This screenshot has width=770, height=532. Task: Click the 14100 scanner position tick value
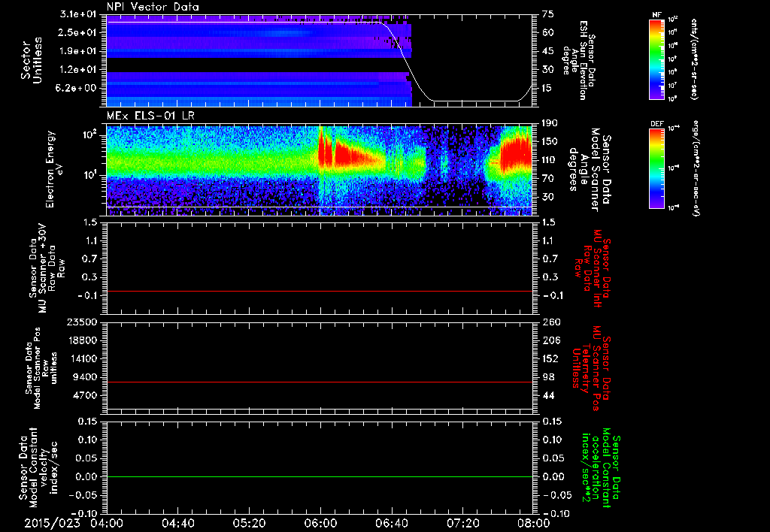click(x=82, y=358)
